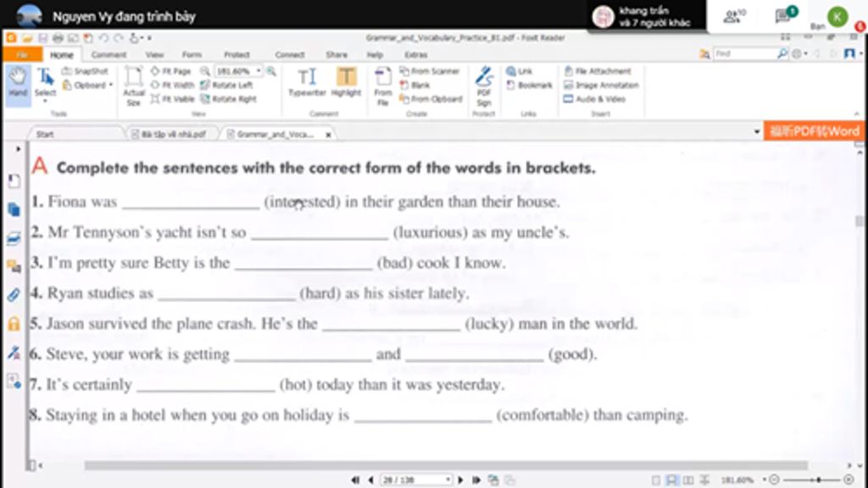This screenshot has height=488, width=868.
Task: Rotate the page right
Action: pyautogui.click(x=228, y=99)
